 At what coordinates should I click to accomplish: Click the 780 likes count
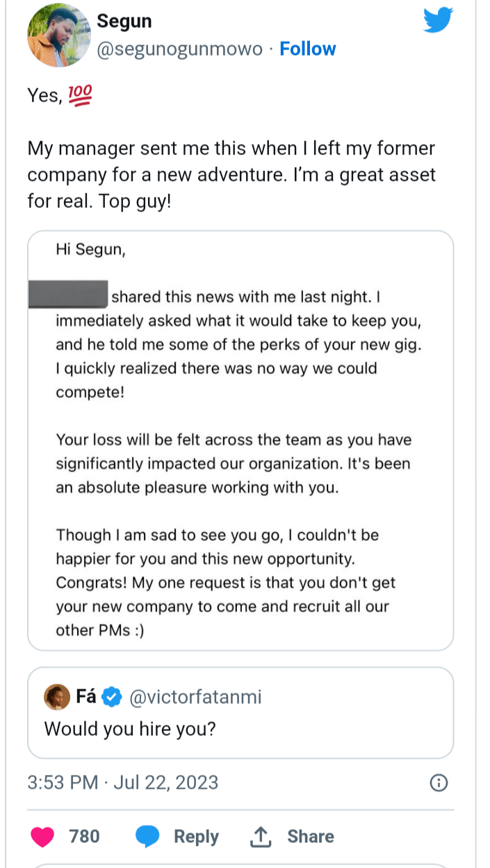tap(84, 837)
